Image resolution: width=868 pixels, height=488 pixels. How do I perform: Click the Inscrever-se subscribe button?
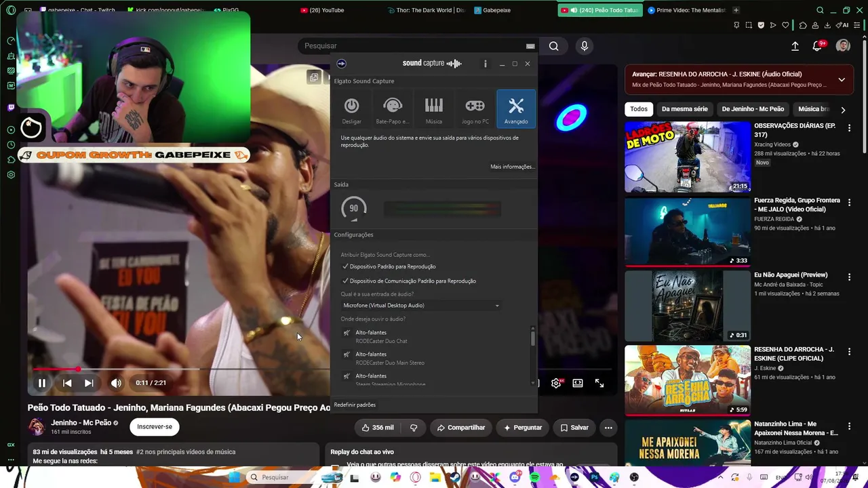pyautogui.click(x=155, y=427)
